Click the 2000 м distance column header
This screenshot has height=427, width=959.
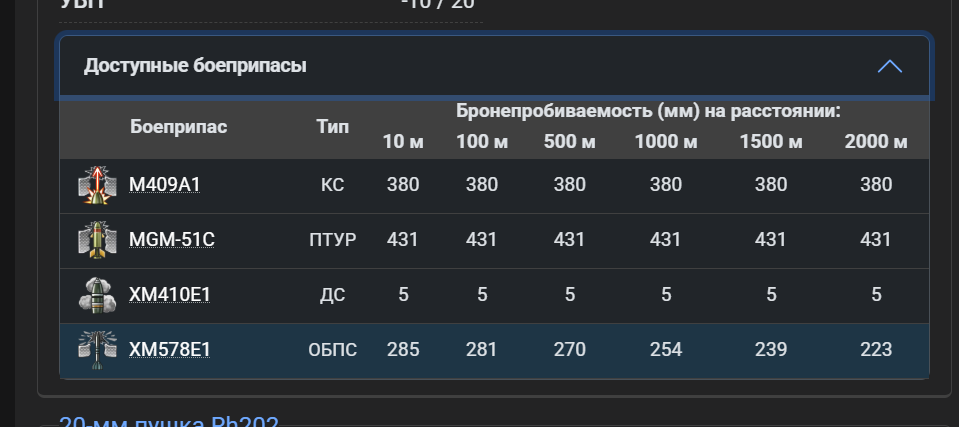pos(876,142)
